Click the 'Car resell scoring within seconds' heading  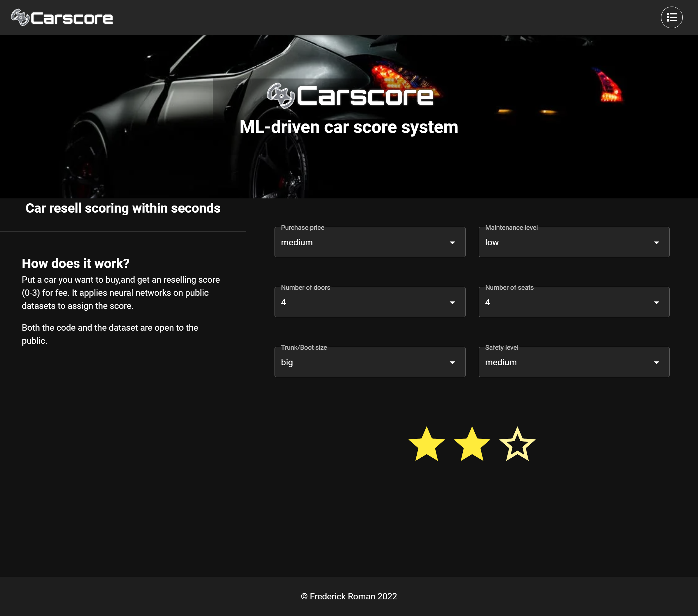[x=123, y=208]
